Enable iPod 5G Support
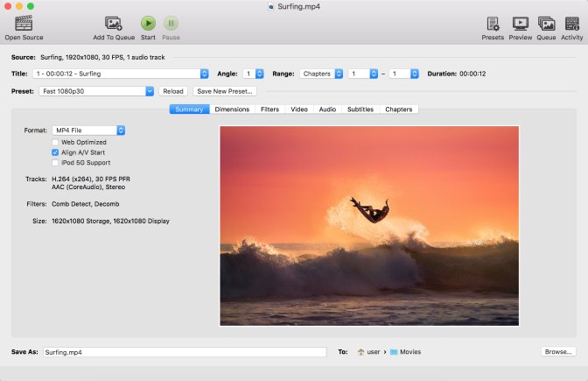Viewport: 588px width, 381px height. [x=55, y=163]
